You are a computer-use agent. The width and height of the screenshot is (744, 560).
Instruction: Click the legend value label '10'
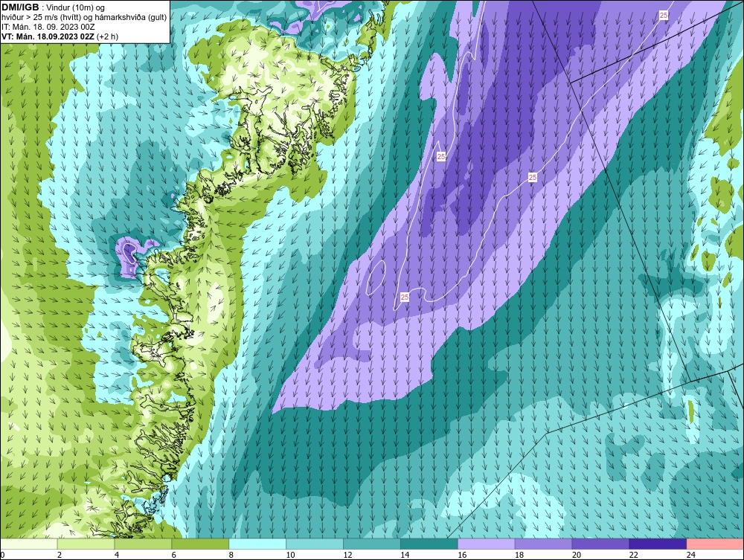pyautogui.click(x=290, y=555)
